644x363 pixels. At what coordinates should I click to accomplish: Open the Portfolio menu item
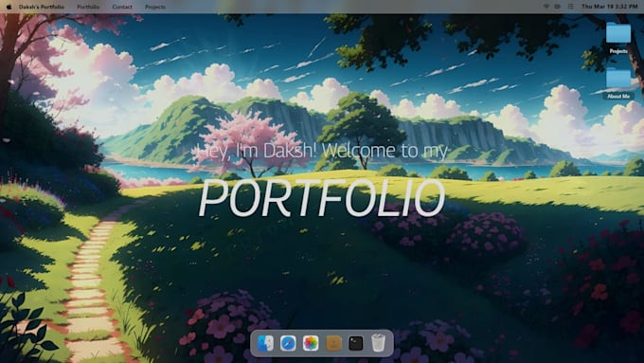click(x=88, y=7)
